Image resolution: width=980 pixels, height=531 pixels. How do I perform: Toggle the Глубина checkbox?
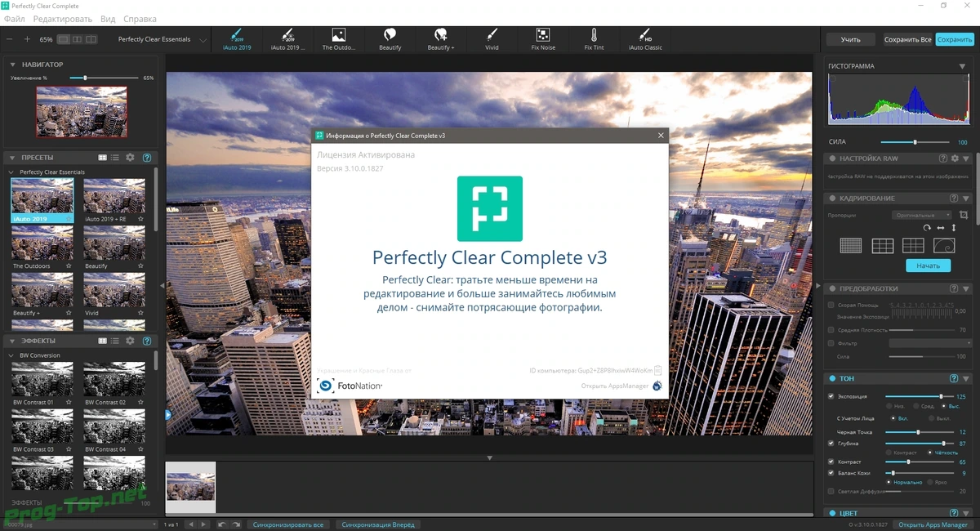pos(831,443)
